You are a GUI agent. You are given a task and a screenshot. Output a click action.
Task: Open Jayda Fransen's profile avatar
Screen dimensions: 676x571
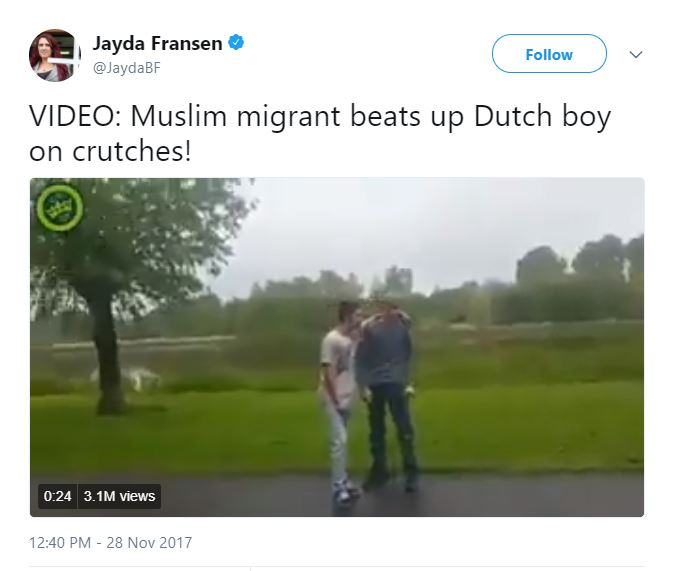(x=55, y=55)
